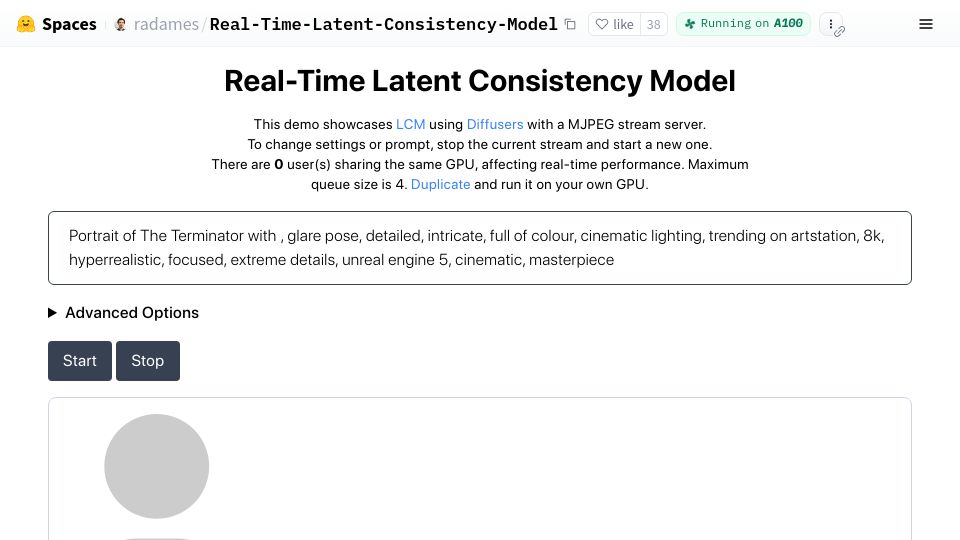Start the image stream
The height and width of the screenshot is (540, 960).
click(x=80, y=361)
